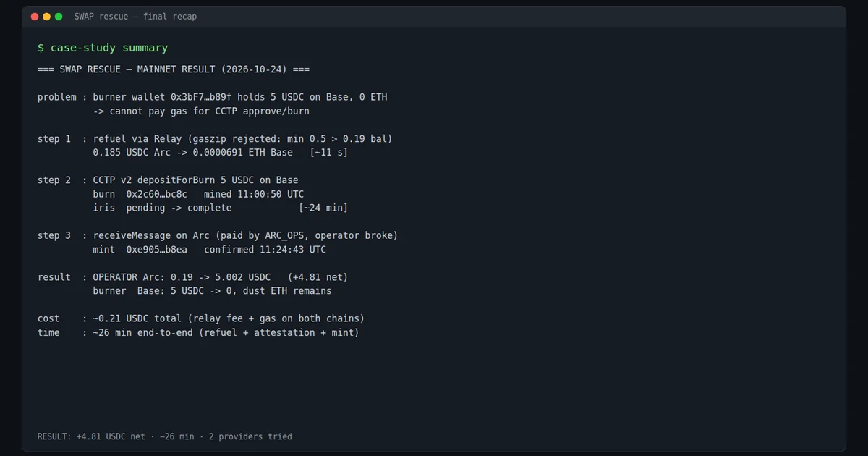Minimize the window using the yellow button

tap(47, 17)
